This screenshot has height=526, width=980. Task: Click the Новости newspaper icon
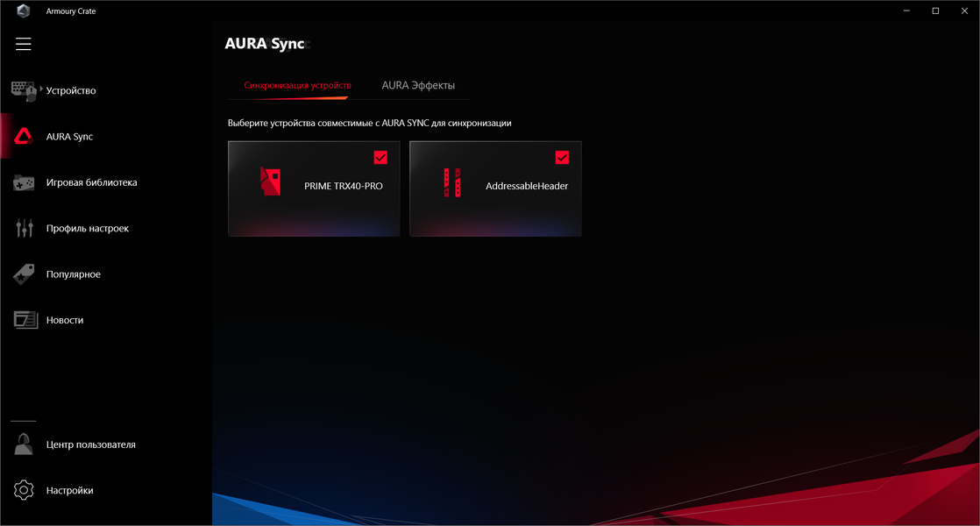point(25,320)
